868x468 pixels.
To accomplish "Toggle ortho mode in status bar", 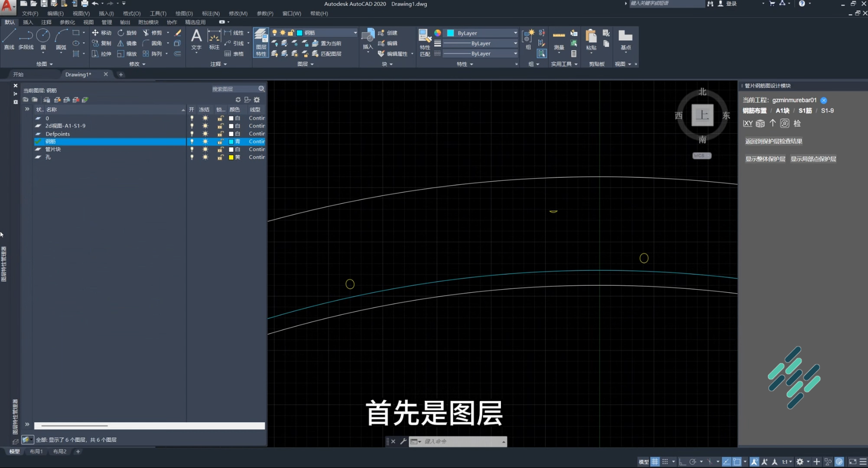I will point(682,462).
